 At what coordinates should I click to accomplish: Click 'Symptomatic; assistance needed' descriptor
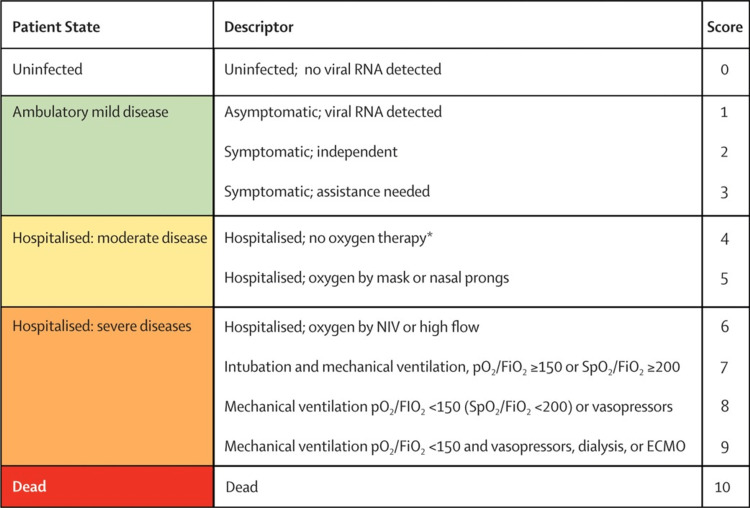pos(327,192)
